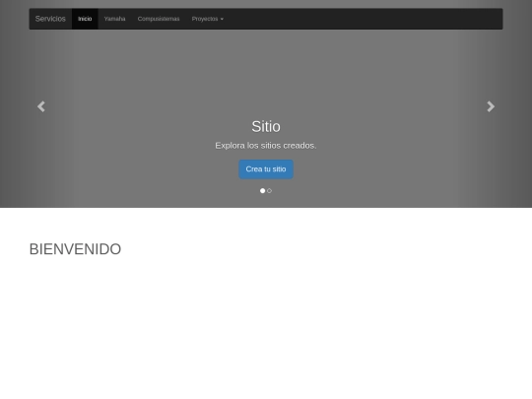Go to previous carousel slide arrow
Image resolution: width=532 pixels, height=399 pixels.
coord(41,106)
